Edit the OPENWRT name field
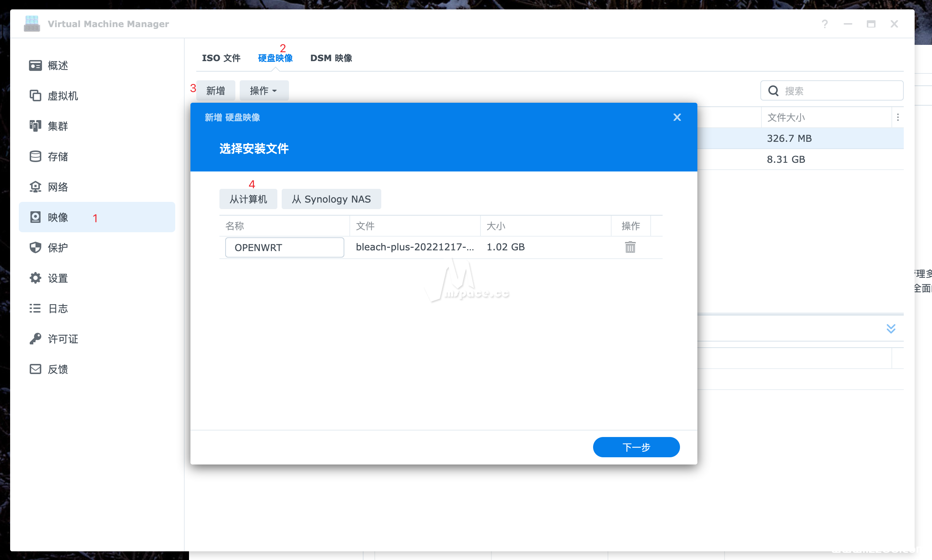 [x=284, y=247]
